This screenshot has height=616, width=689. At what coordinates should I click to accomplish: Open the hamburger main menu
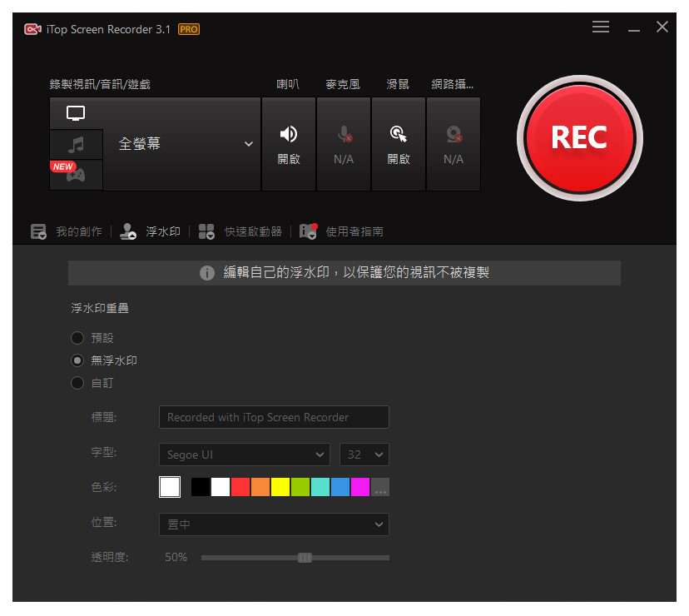click(601, 27)
